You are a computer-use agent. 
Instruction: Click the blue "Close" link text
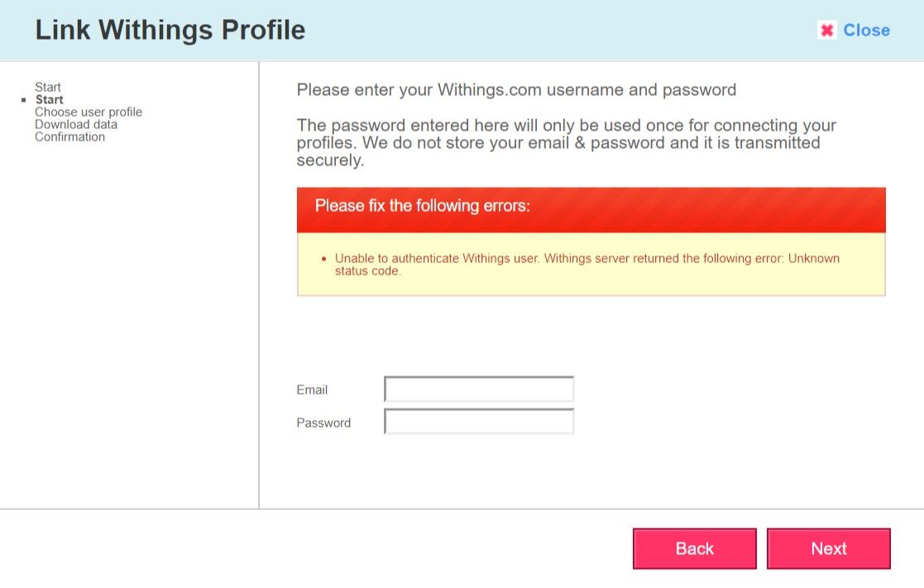click(x=866, y=31)
